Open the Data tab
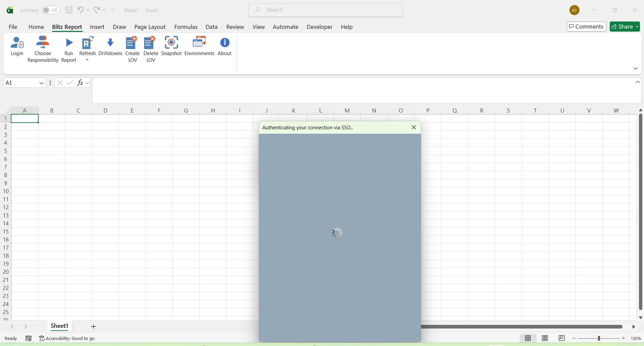644x346 pixels. [212, 27]
